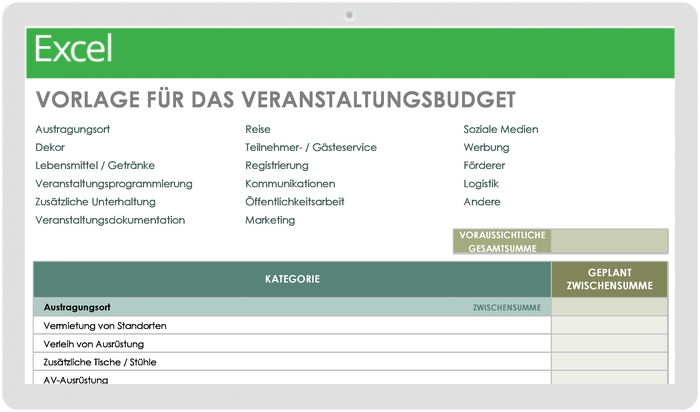This screenshot has width=700, height=412.
Task: Open the Reise category link
Action: tap(258, 129)
